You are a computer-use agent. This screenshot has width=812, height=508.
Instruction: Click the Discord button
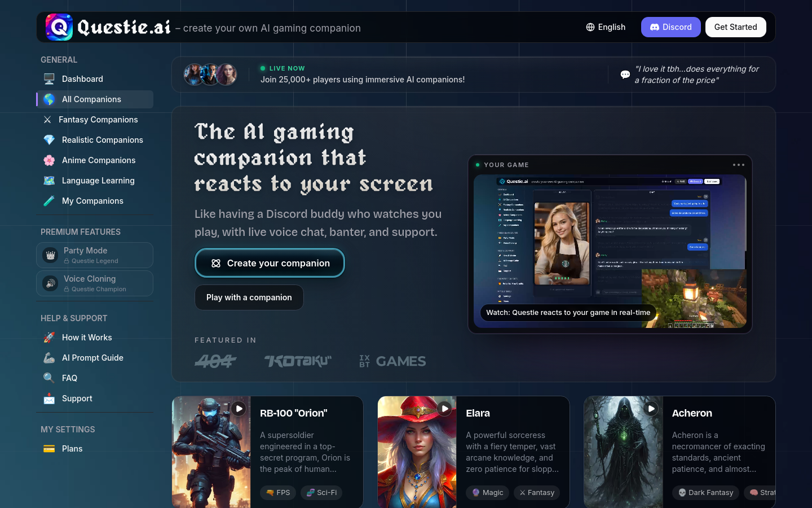pos(670,27)
